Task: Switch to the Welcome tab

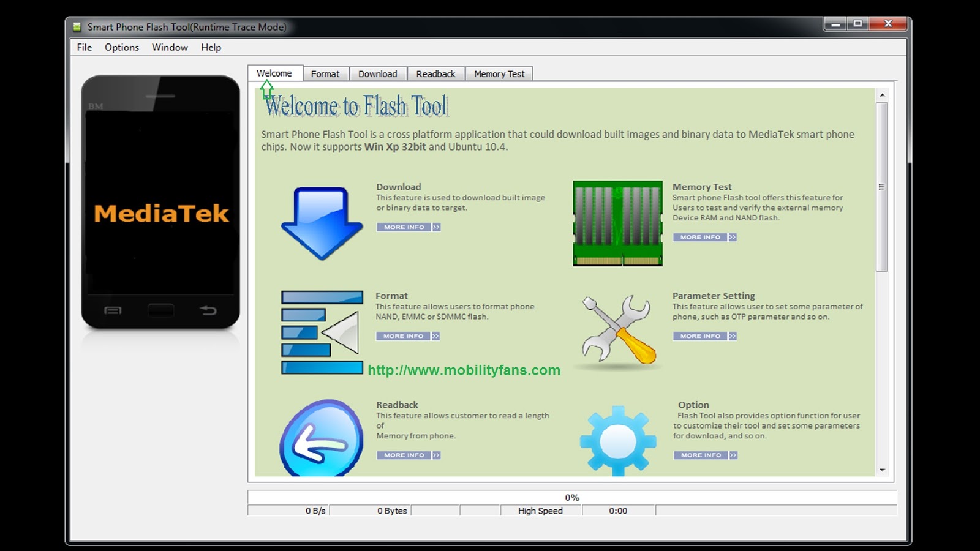Action: [x=274, y=73]
